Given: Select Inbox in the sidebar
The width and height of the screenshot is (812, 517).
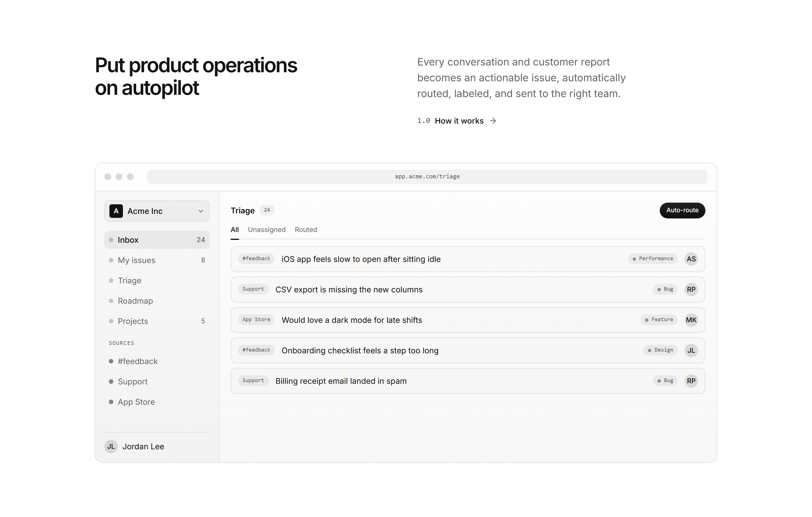Looking at the screenshot, I should pos(157,240).
